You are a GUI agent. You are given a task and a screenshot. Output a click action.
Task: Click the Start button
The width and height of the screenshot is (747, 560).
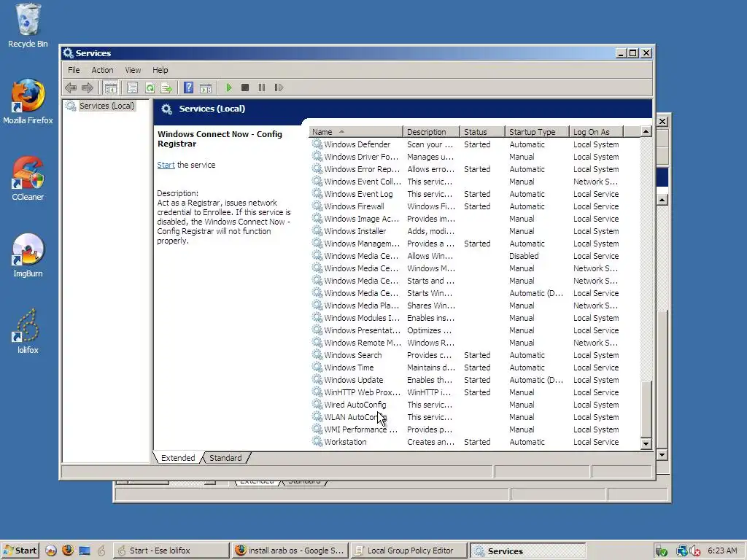click(20, 551)
